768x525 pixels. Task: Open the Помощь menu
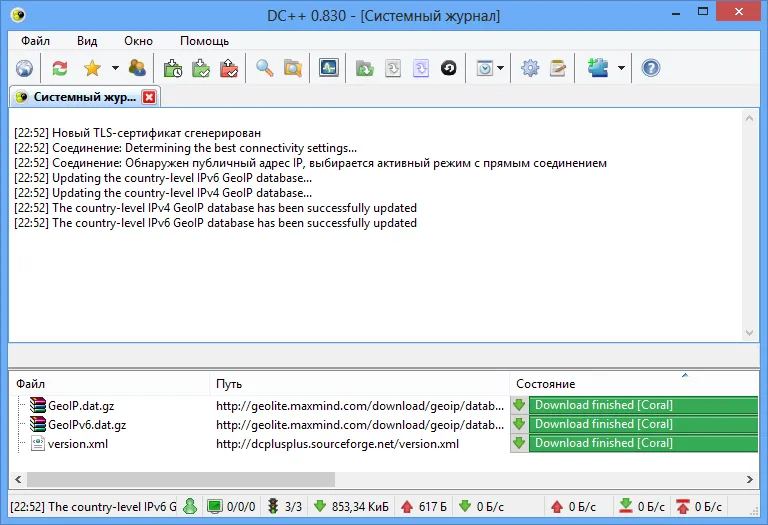(x=205, y=41)
